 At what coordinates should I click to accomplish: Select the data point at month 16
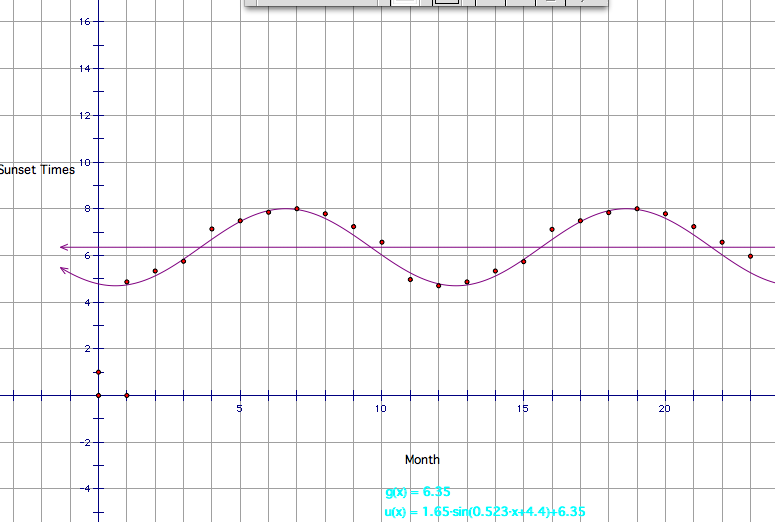click(x=552, y=229)
